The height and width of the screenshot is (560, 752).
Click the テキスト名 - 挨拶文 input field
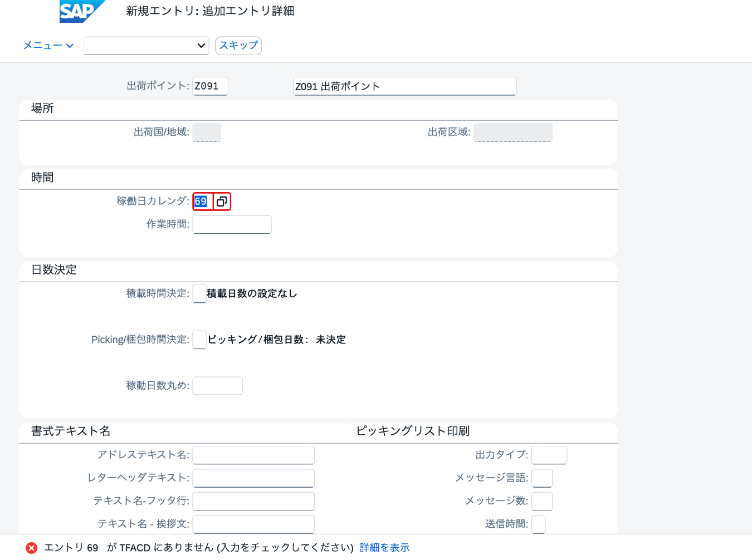click(254, 524)
